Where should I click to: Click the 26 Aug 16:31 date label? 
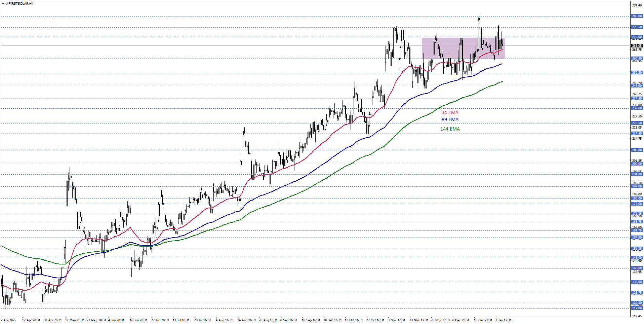pos(268,320)
